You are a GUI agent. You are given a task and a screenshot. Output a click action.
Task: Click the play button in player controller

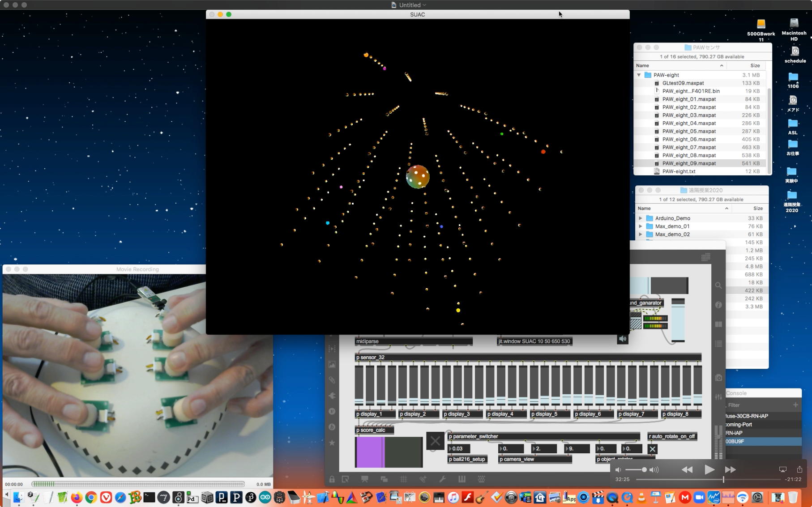pyautogui.click(x=709, y=469)
